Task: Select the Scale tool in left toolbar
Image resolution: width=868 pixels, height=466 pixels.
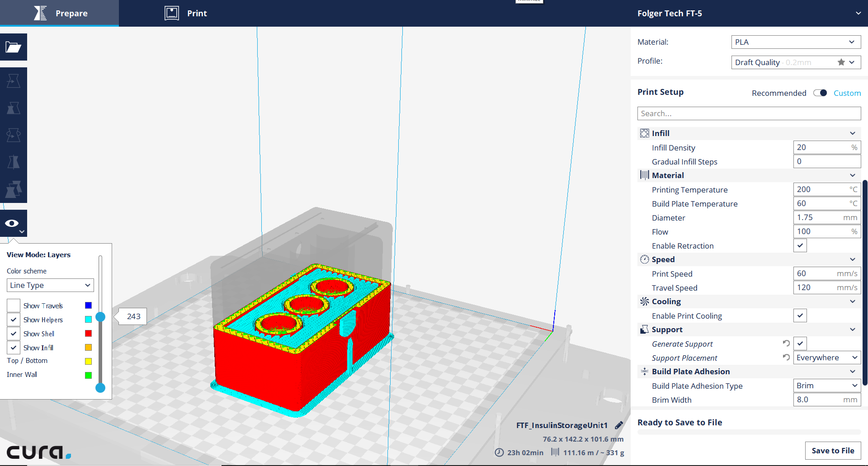Action: tap(13, 108)
